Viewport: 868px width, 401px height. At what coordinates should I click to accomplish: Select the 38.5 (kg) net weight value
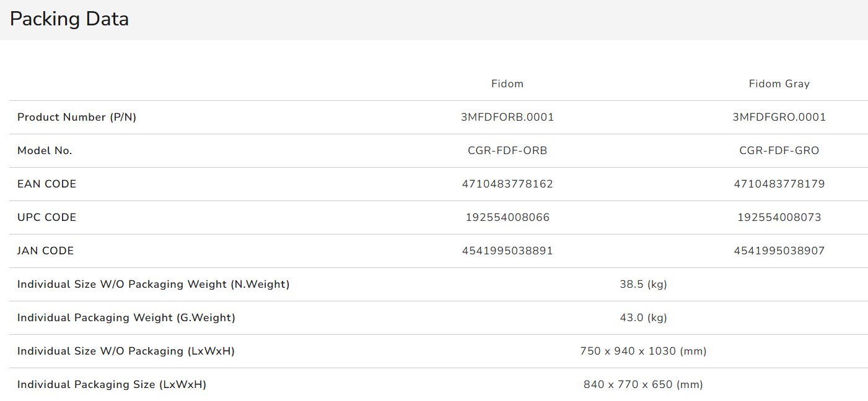click(643, 284)
